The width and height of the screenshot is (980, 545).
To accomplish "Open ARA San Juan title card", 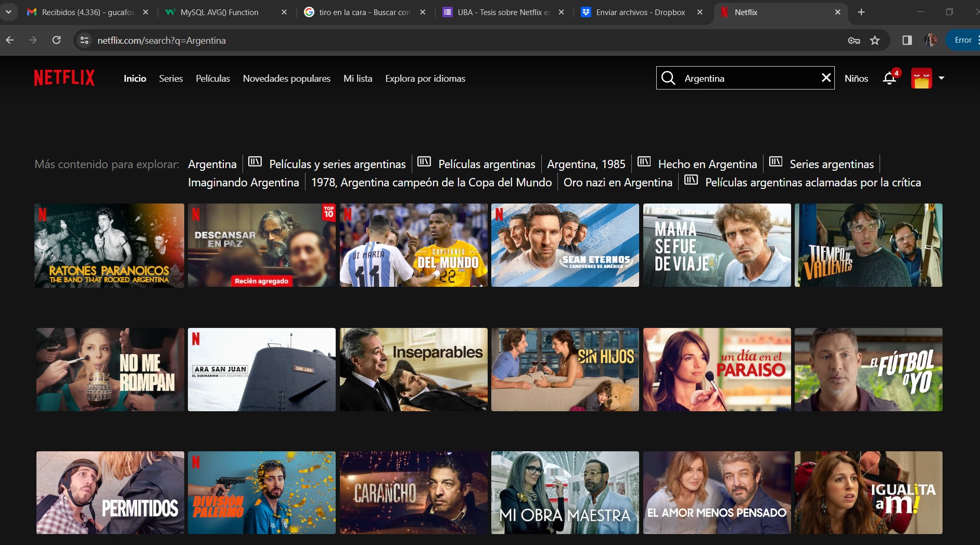I will pos(262,370).
